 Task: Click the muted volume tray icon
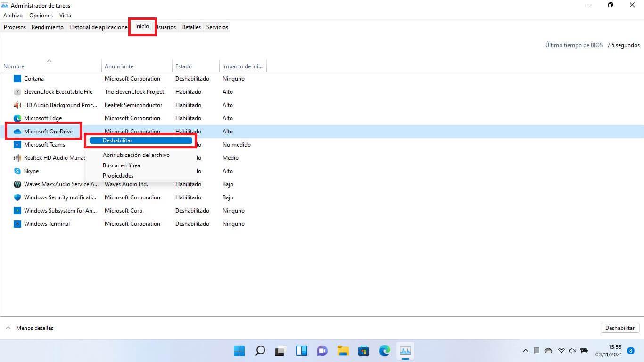tap(573, 351)
